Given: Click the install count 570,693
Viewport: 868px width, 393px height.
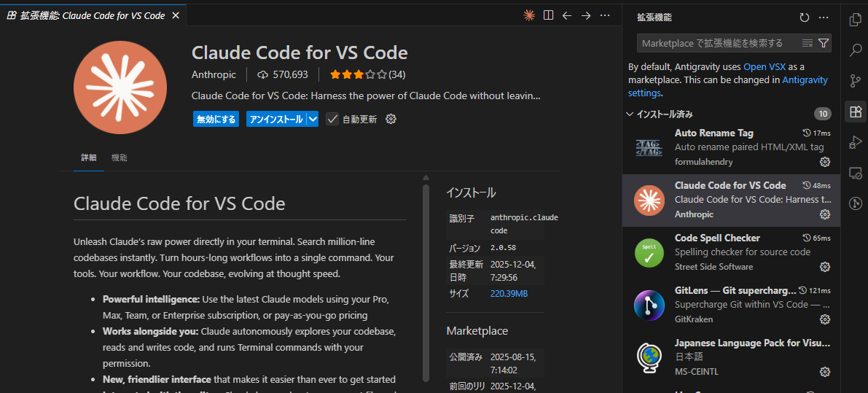Looking at the screenshot, I should click(282, 74).
